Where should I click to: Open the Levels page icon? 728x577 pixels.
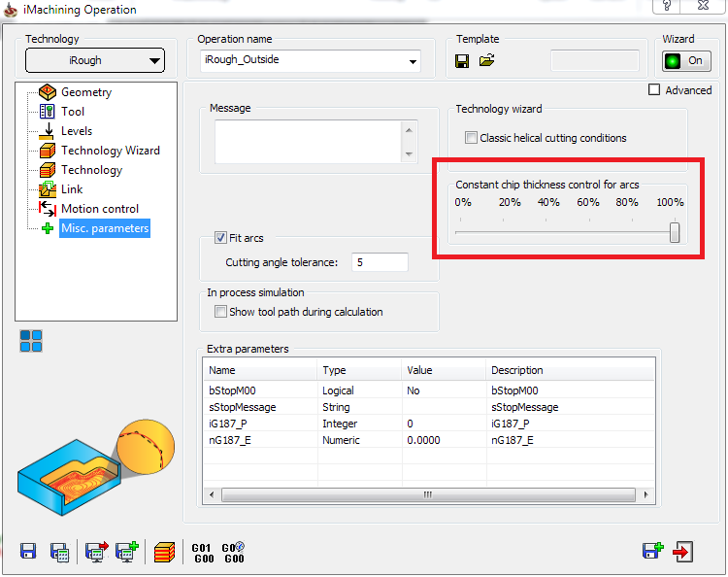tap(47, 131)
